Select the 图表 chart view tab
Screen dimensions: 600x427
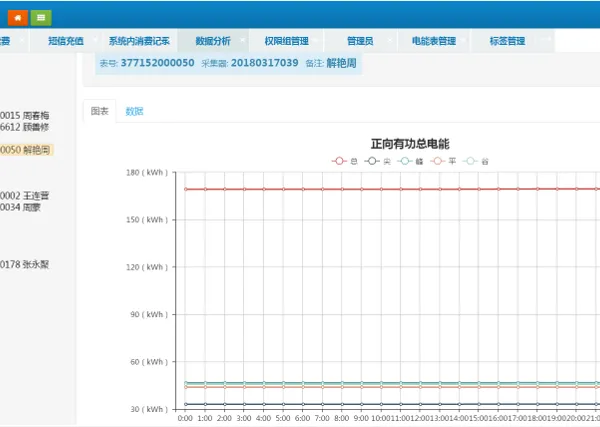tap(99, 111)
